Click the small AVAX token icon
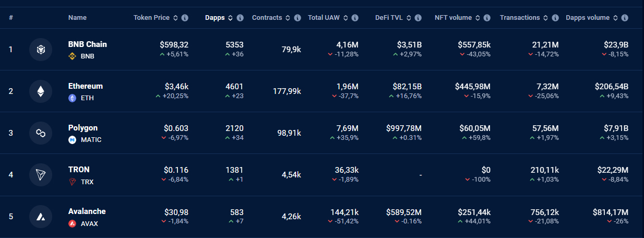 pyautogui.click(x=73, y=223)
